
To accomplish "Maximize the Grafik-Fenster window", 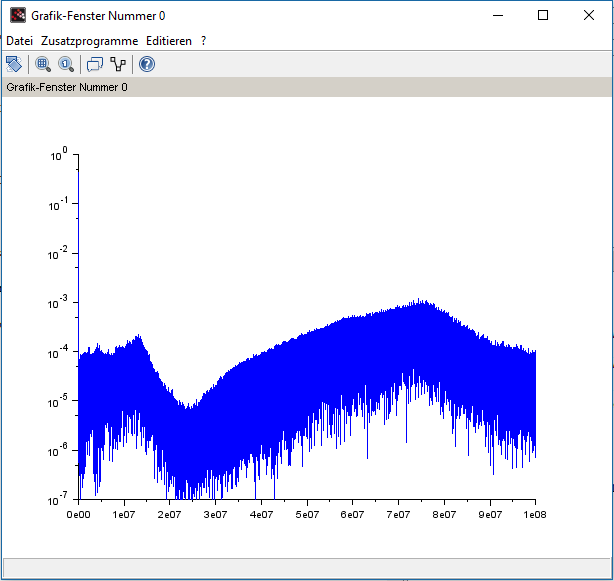I will (x=543, y=15).
